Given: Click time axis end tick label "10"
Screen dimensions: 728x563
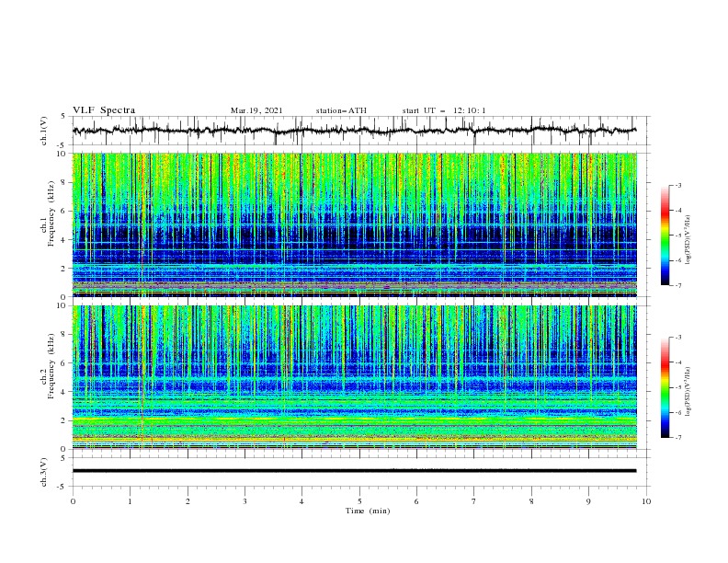Looking at the screenshot, I should 646,501.
